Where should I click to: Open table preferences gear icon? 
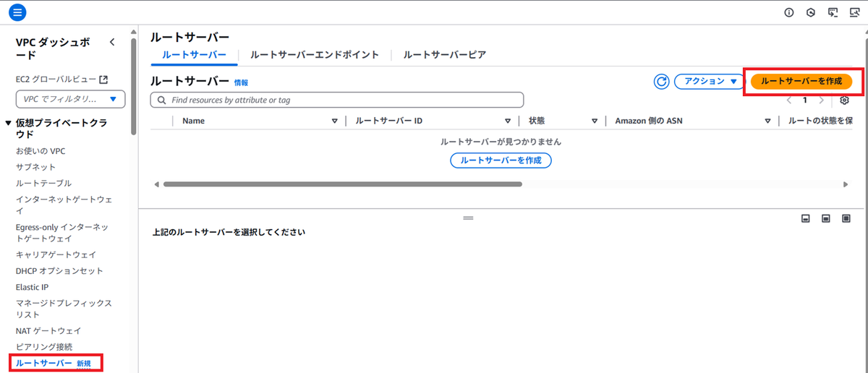[x=844, y=100]
